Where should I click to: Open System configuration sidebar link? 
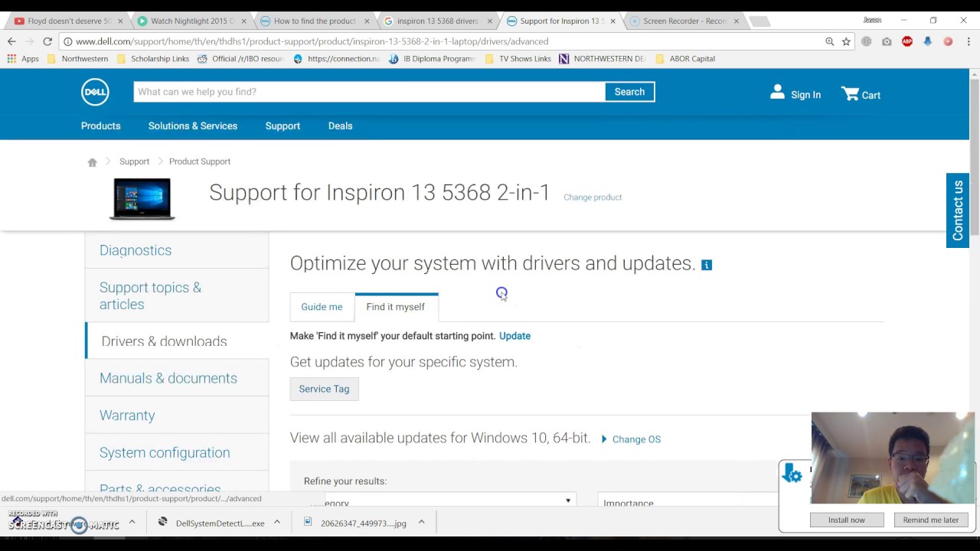coord(165,452)
